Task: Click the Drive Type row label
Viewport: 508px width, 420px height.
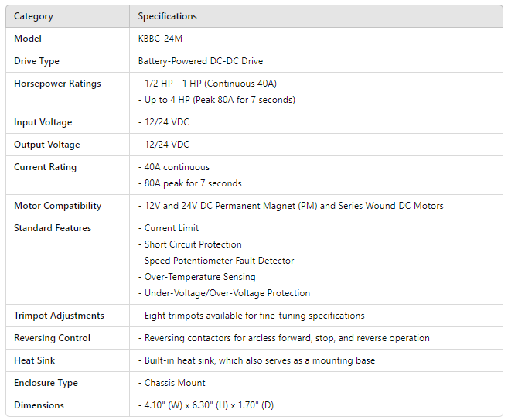Action: pos(36,61)
